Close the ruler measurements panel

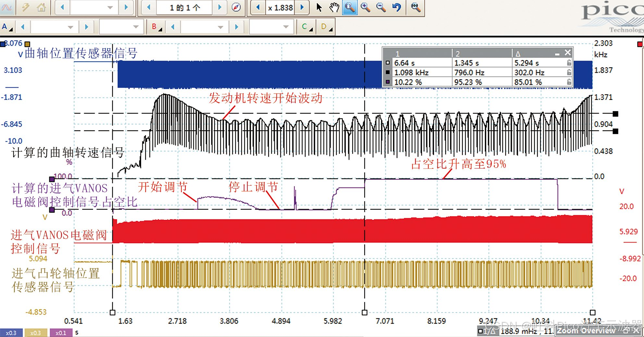pyautogui.click(x=567, y=52)
